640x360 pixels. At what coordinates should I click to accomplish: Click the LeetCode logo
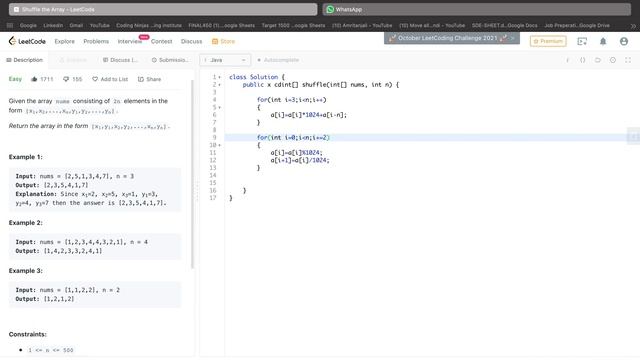tap(27, 41)
